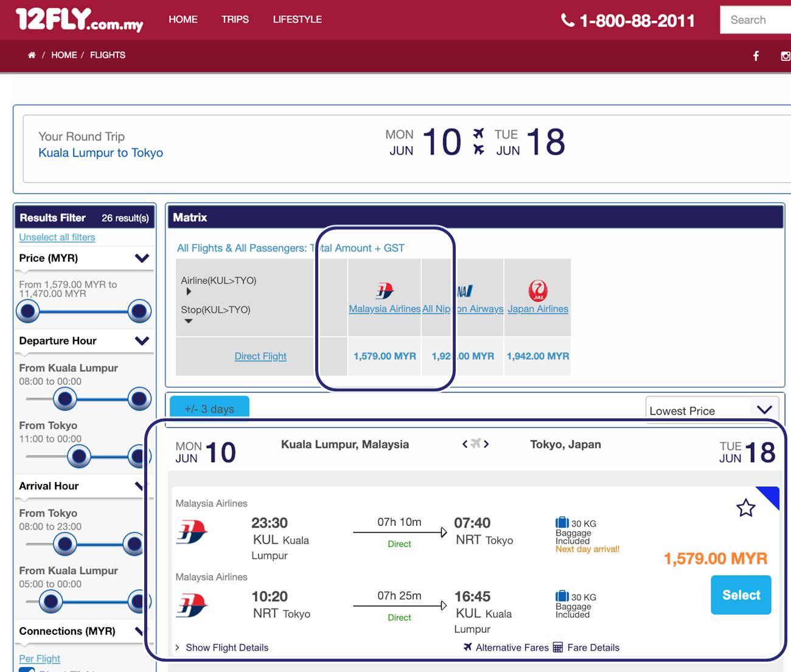Viewport: 791px width, 672px height.
Task: Click the plane icon next to Alternative Fares
Action: click(467, 647)
